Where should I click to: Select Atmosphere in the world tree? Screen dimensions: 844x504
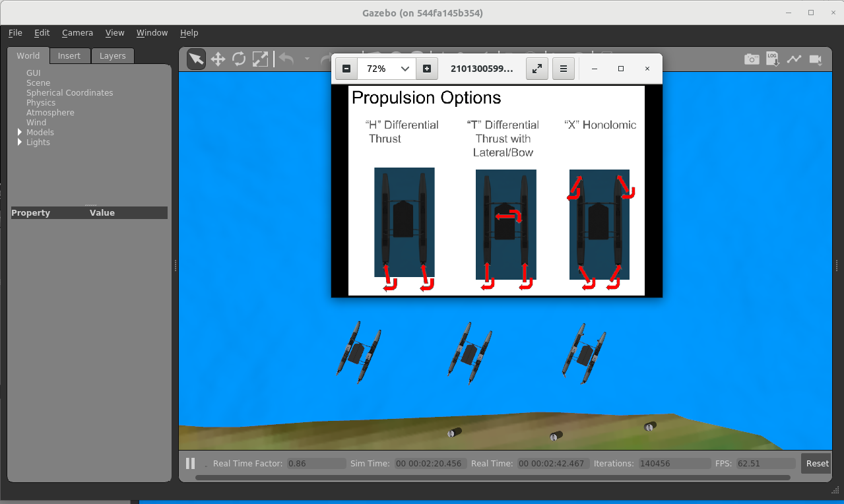[x=50, y=112]
